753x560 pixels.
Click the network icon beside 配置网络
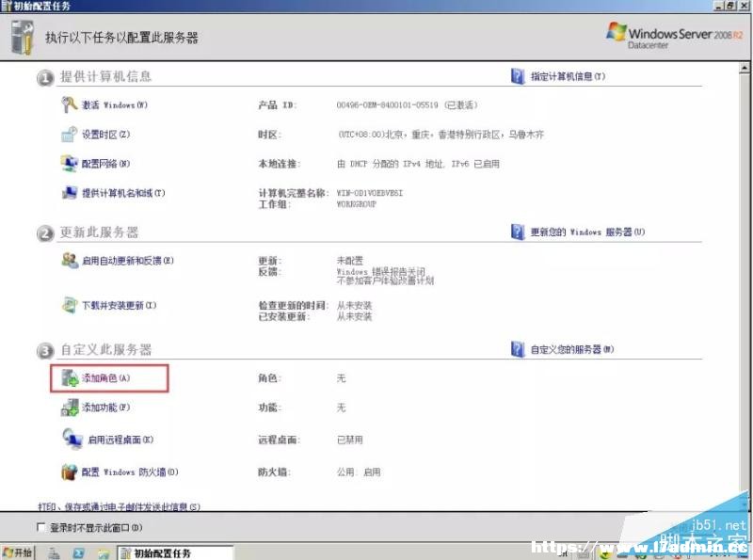[x=69, y=163]
